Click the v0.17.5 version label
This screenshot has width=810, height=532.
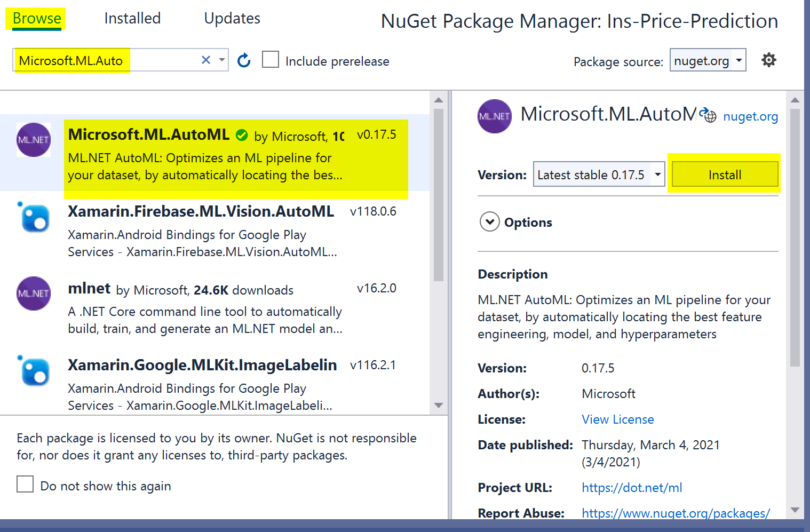pos(377,134)
